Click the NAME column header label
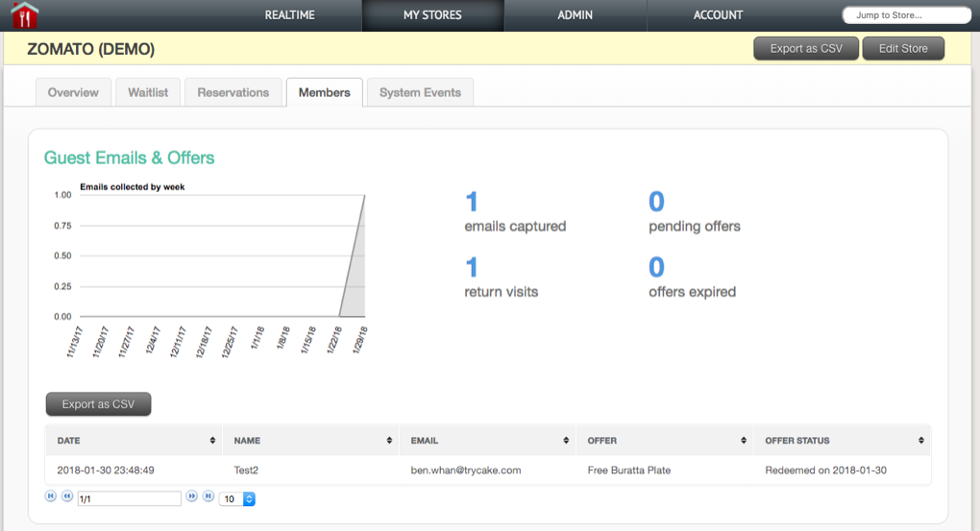Screen dimensions: 980x531 [x=247, y=441]
